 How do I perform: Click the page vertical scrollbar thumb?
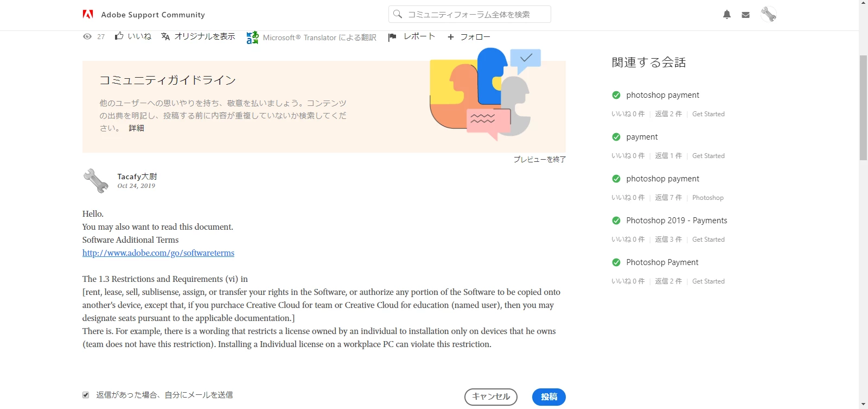coord(863,108)
